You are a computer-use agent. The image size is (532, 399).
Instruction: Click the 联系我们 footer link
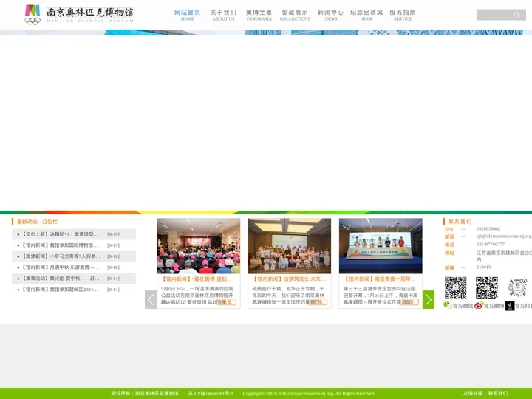[x=498, y=393]
